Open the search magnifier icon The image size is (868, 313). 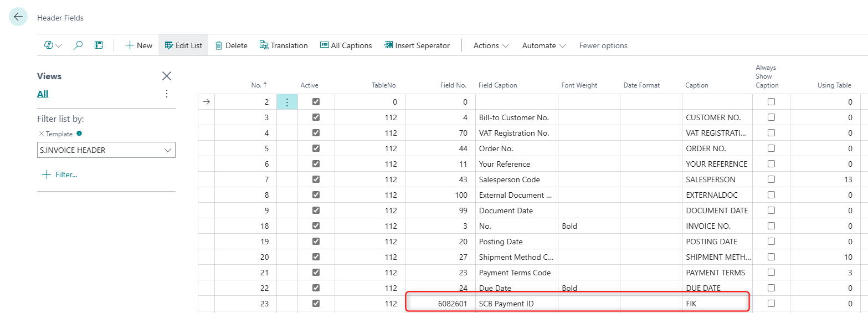click(x=78, y=45)
